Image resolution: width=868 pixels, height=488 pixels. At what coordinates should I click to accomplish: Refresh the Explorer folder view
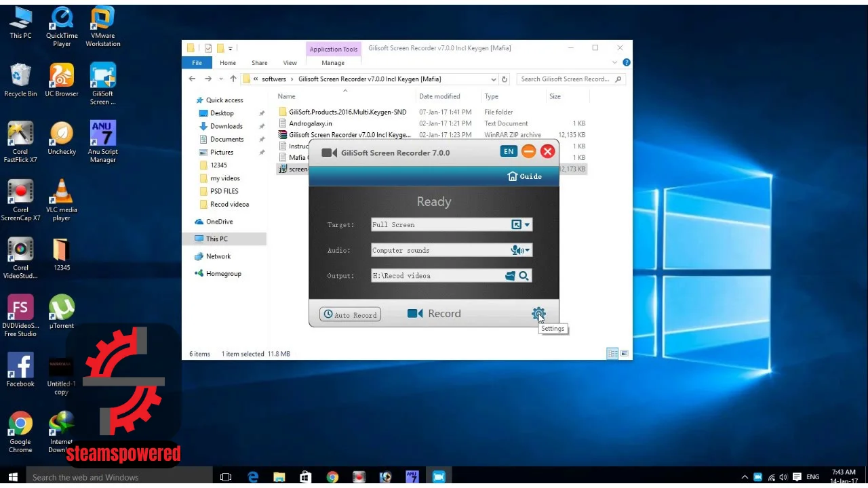point(505,79)
